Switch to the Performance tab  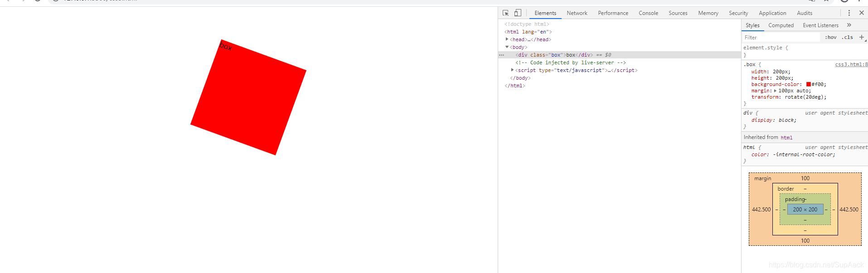pos(613,13)
